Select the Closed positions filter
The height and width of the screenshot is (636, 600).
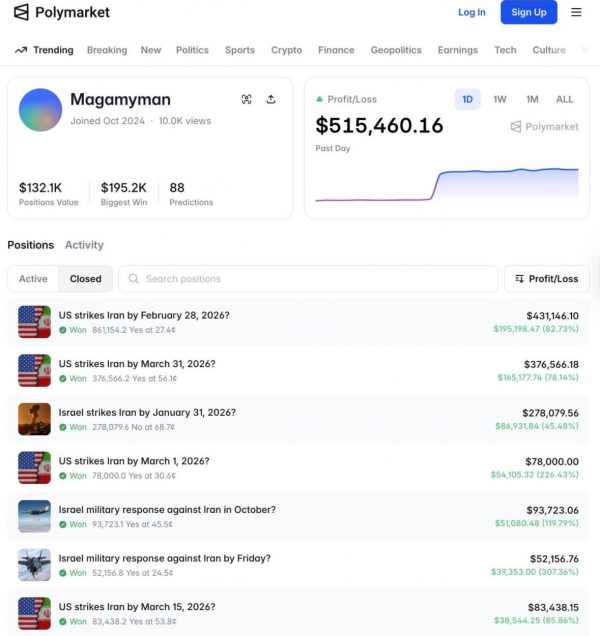point(85,279)
